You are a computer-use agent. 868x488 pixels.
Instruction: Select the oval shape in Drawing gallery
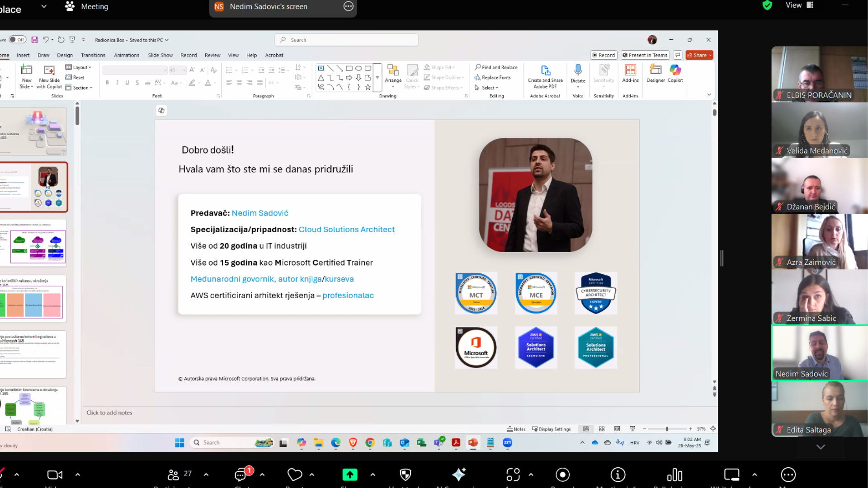[x=359, y=68]
